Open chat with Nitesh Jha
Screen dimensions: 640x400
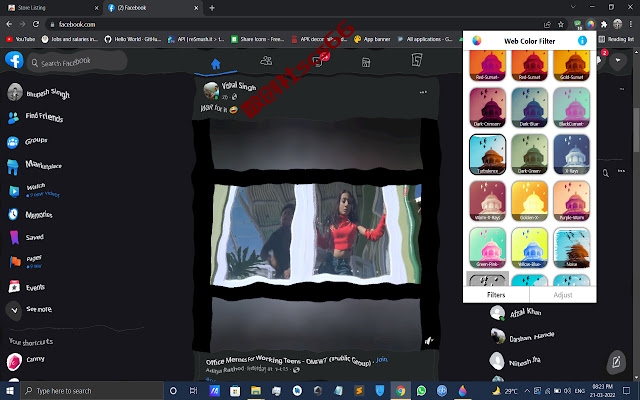[516, 361]
